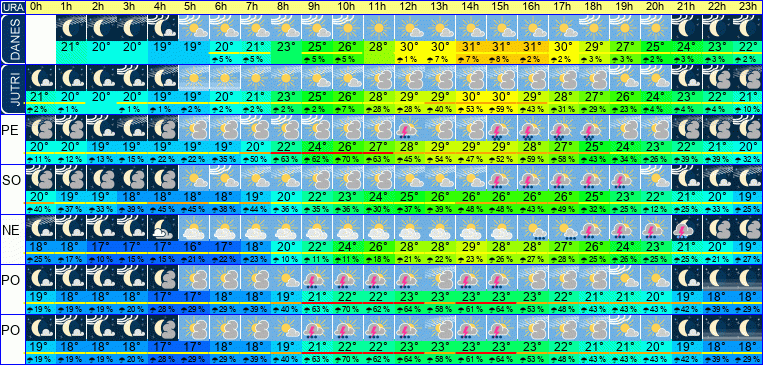Click the sunny icon at 12h in DANES row
The image size is (763, 365).
pos(410,28)
